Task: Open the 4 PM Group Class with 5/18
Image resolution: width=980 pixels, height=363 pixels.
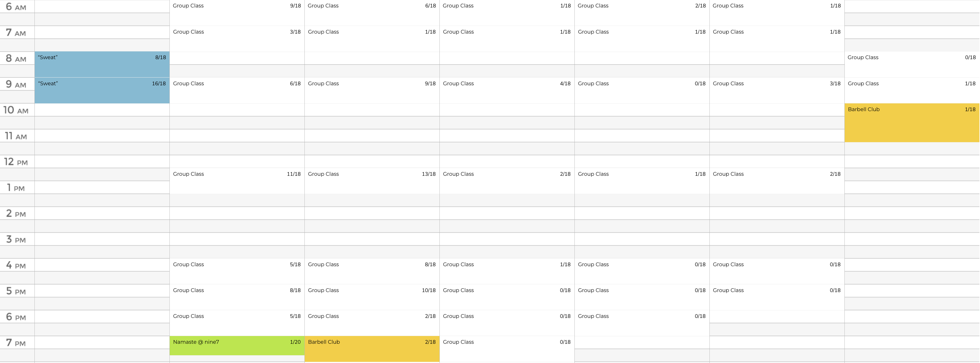Action: point(237,271)
